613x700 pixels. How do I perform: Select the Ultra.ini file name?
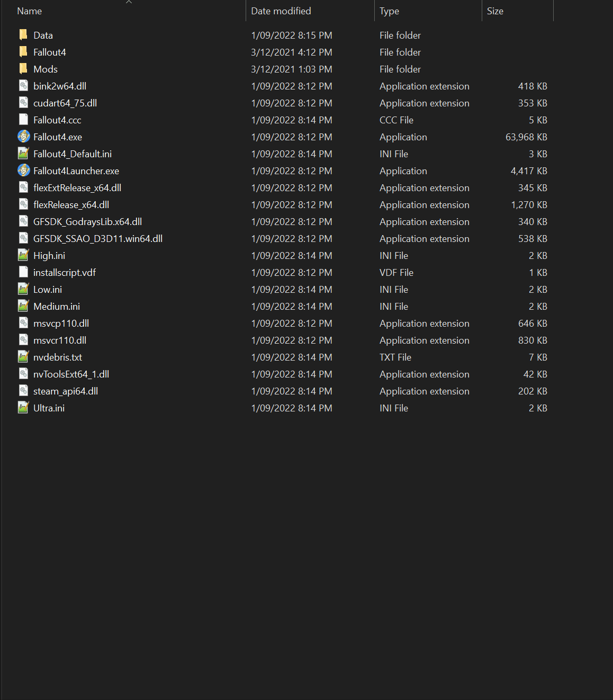tap(49, 408)
